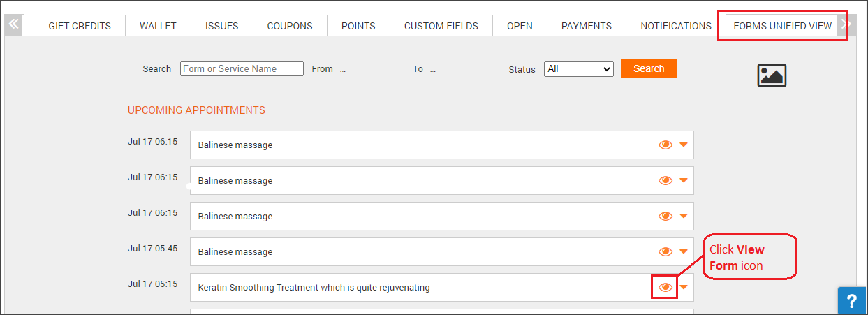Open the help question mark button
This screenshot has width=868, height=315.
[x=851, y=301]
